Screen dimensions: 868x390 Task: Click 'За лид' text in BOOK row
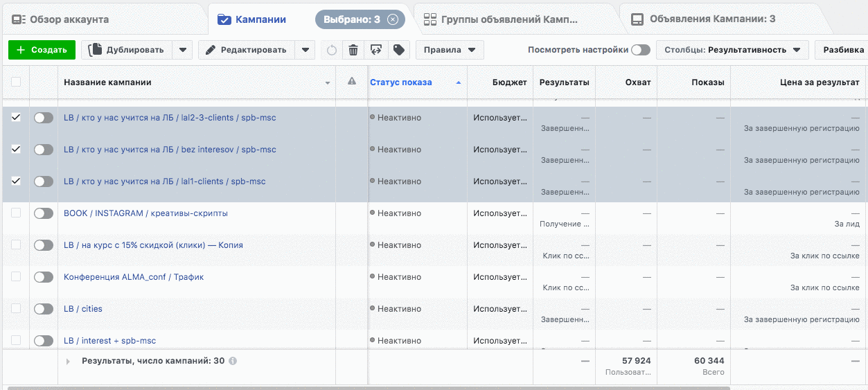(x=847, y=224)
